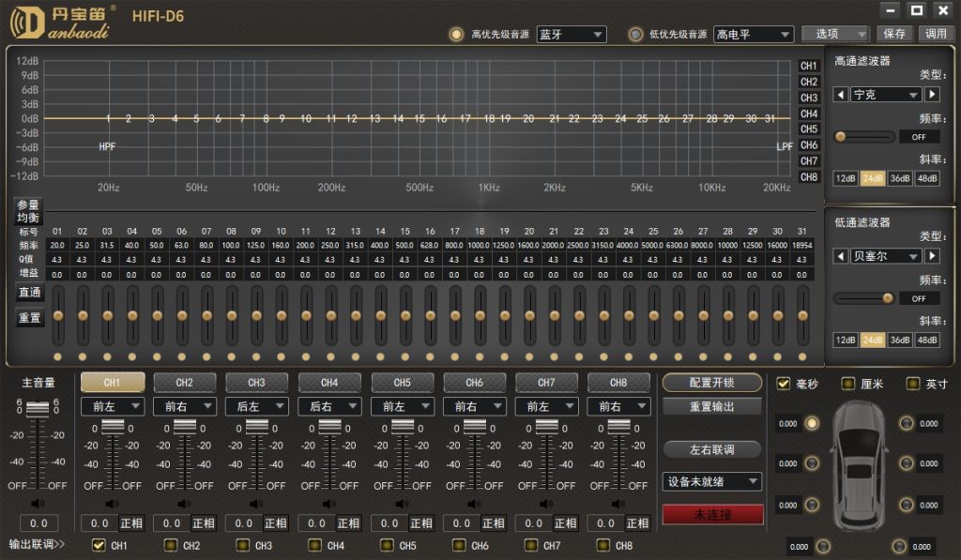
Task: Switch to the CH7 channel tab
Action: point(547,383)
